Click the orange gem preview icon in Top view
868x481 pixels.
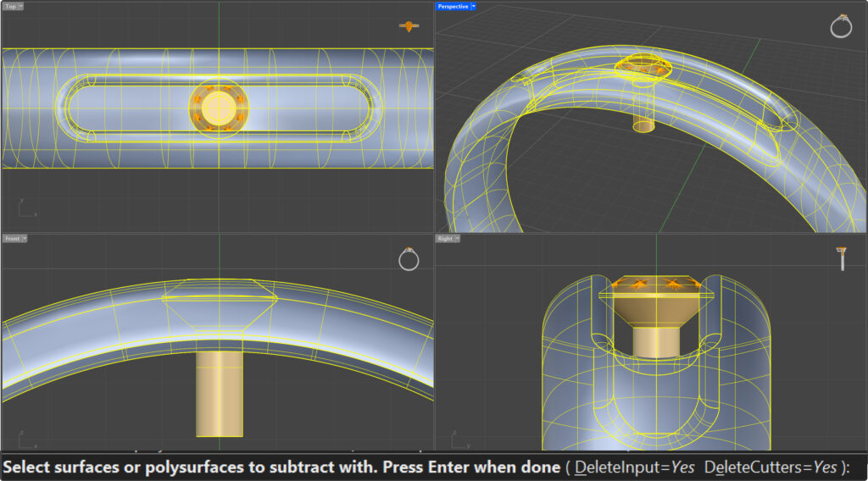point(409,26)
